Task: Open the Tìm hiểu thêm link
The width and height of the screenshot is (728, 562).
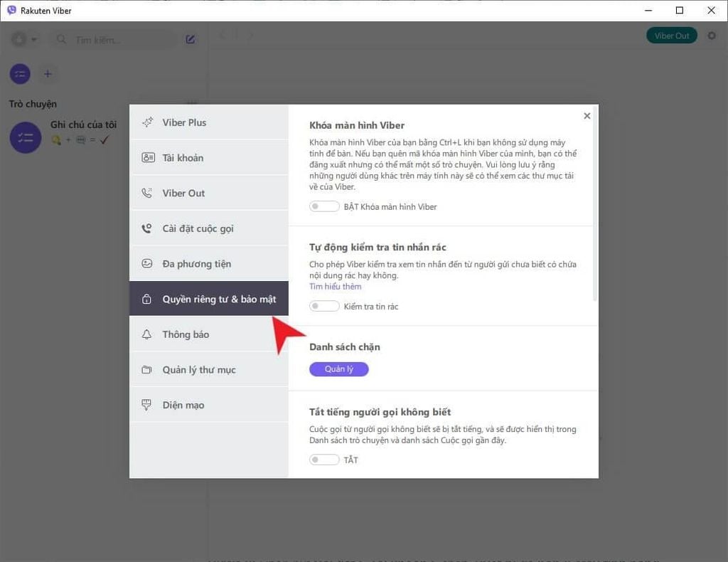Action: pyautogui.click(x=335, y=286)
